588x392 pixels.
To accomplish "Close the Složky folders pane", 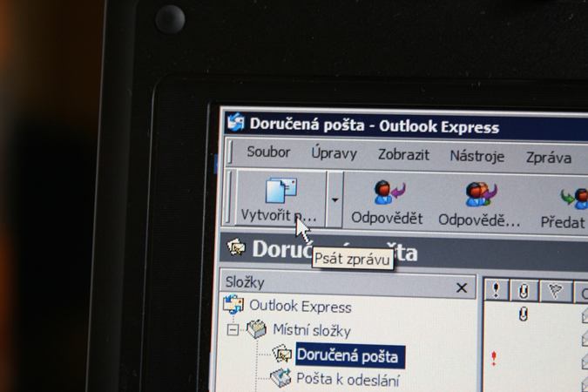I will [x=462, y=287].
